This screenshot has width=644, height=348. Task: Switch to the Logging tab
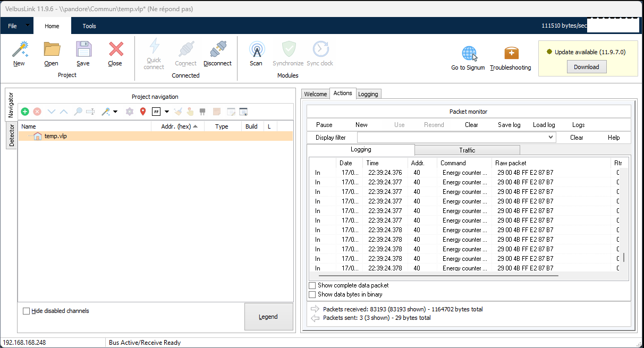[x=368, y=94]
